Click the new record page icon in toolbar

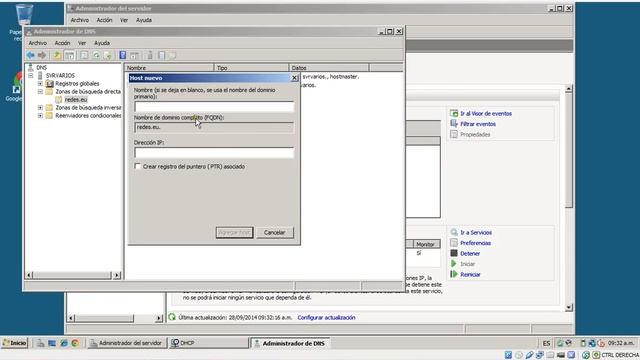[x=162, y=55]
